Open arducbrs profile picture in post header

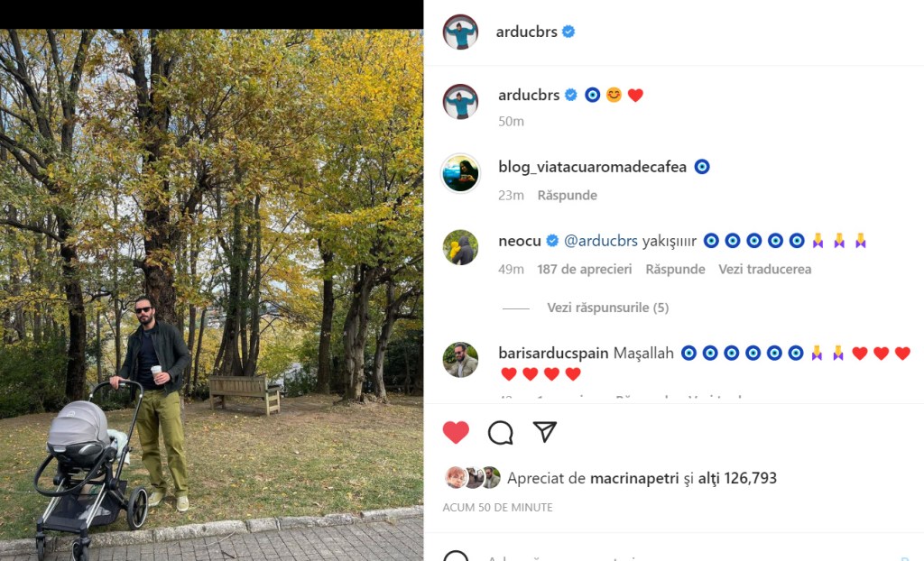pyautogui.click(x=460, y=32)
